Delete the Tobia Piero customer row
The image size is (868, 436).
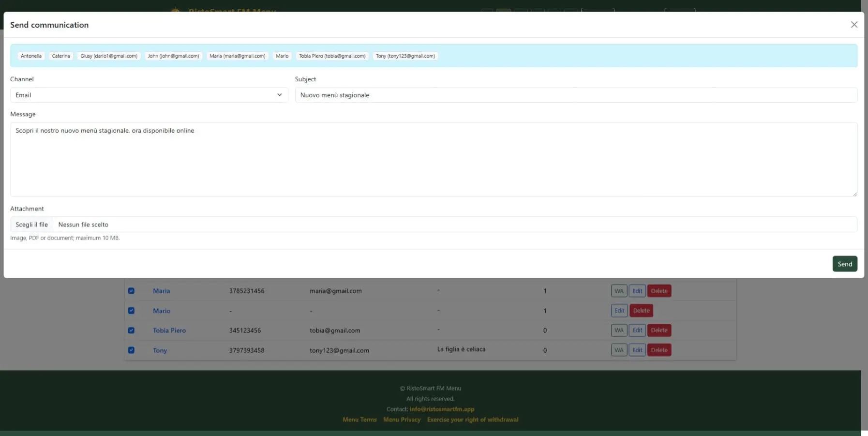coord(659,330)
